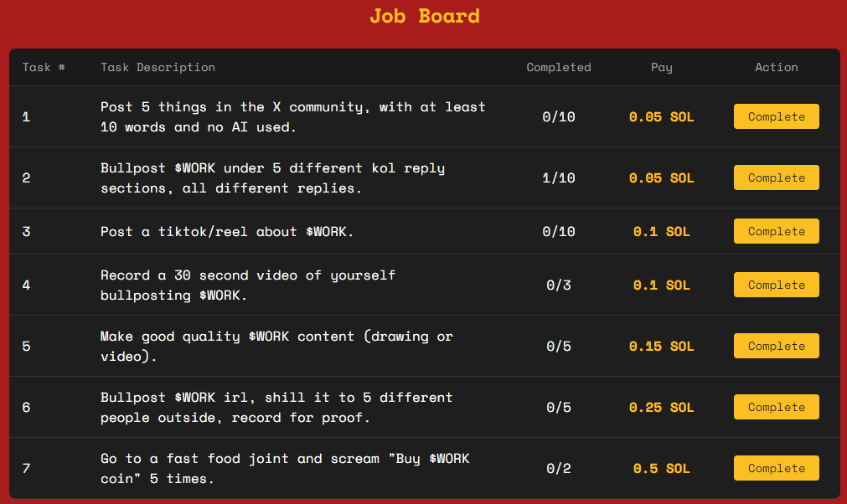This screenshot has width=847, height=504.
Task: Select the Completed column header
Action: (x=558, y=67)
